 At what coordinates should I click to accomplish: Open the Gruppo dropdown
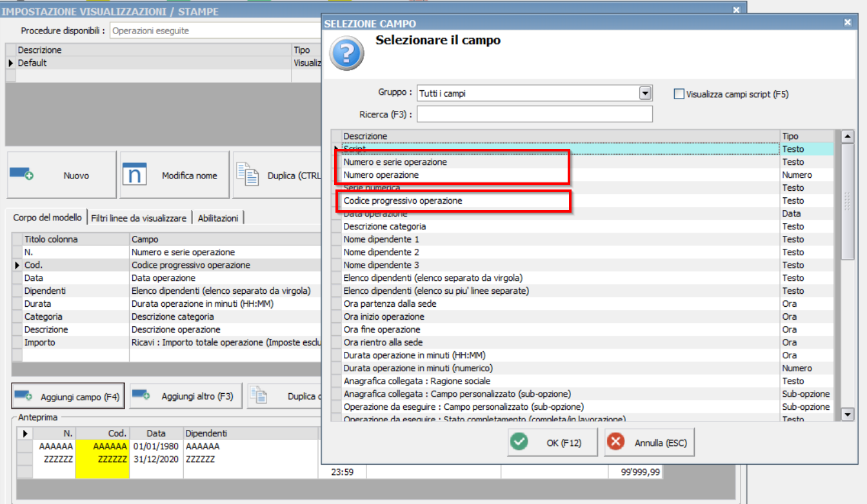(x=644, y=93)
